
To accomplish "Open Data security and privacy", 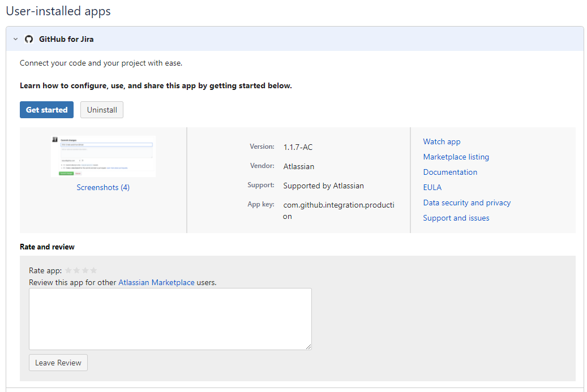I will 466,202.
